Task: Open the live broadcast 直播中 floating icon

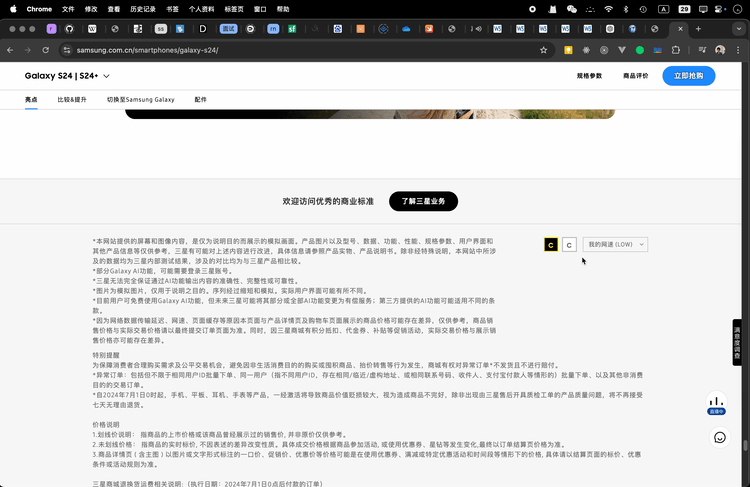Action: coord(717,403)
